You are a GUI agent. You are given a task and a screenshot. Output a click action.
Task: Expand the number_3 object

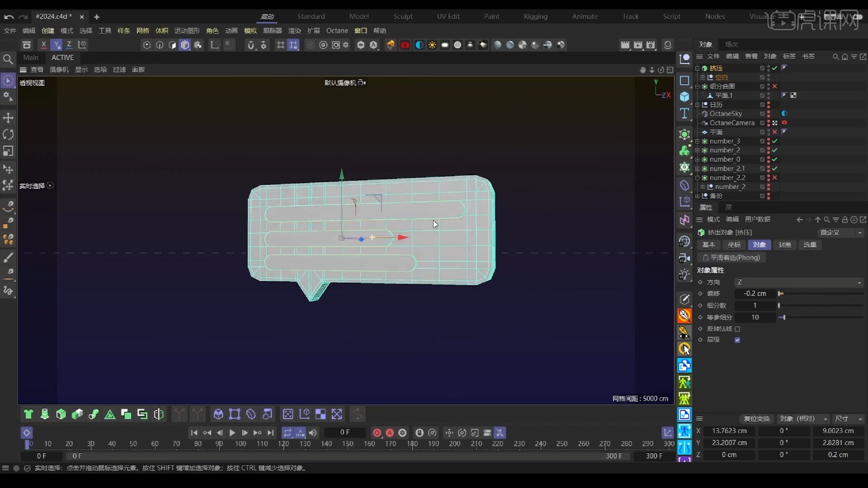coord(698,141)
